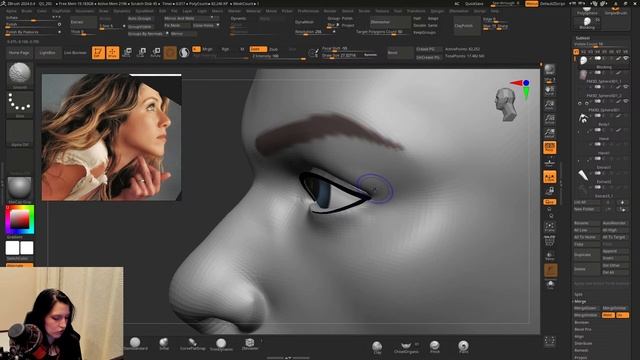Toggle PolyF polyframe display
Screen dimensions: 640x360
[550, 241]
